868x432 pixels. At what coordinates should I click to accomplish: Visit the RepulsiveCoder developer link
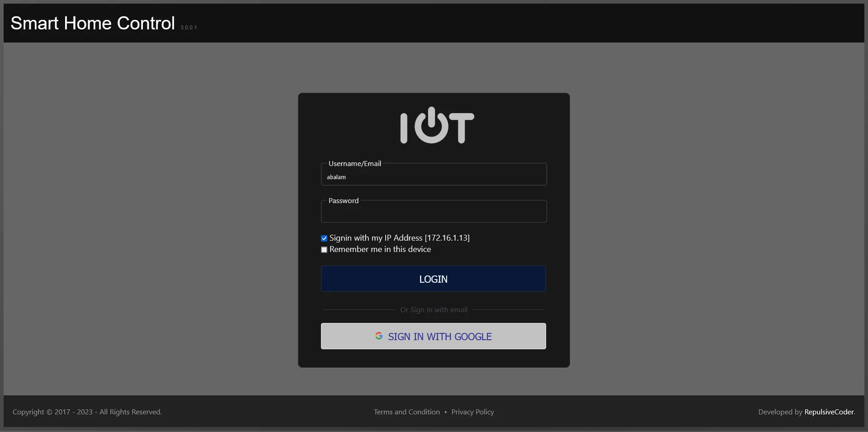[x=829, y=412]
